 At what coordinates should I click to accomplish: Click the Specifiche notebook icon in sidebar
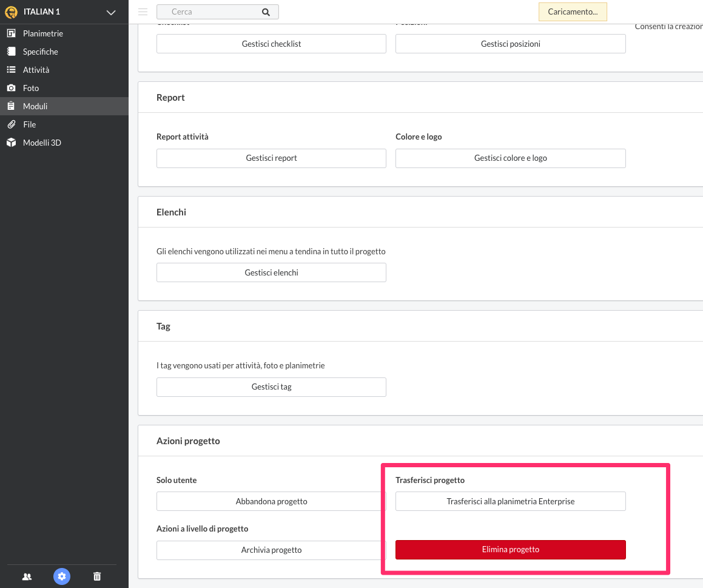point(11,52)
